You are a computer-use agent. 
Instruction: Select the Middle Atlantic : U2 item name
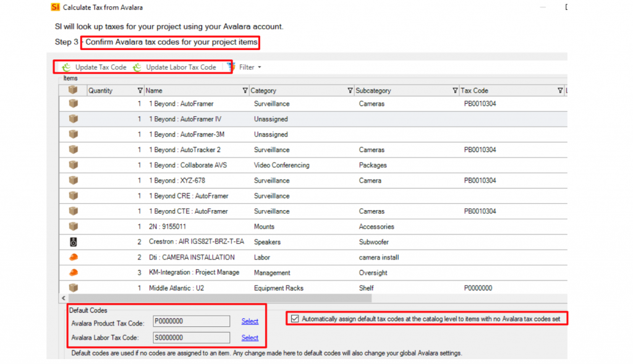tap(176, 288)
